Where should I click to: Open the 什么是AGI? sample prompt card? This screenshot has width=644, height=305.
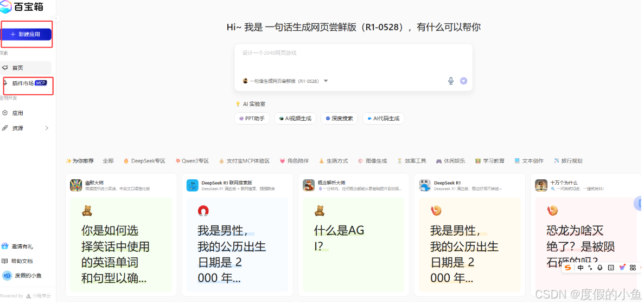tap(354, 245)
